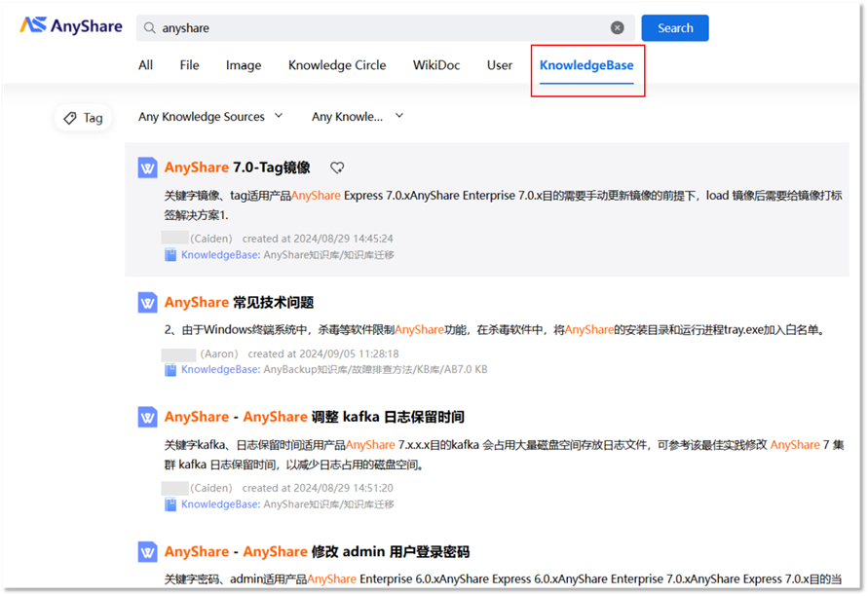Click the snippet starting 关键字密码、admin适用产品
This screenshot has height=596, width=868.
point(503,579)
